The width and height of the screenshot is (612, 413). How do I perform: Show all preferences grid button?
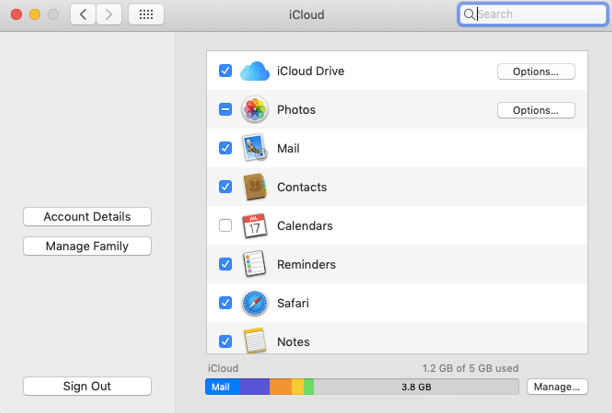(146, 15)
